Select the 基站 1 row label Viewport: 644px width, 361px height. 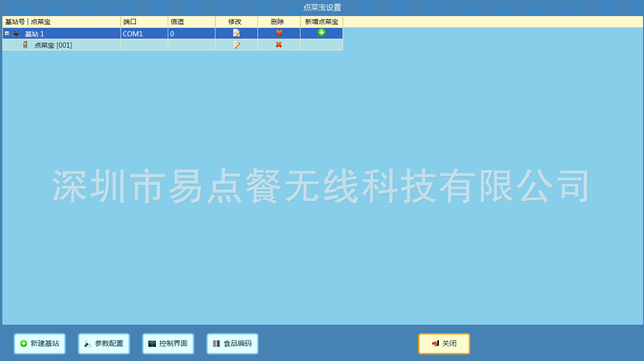point(34,34)
